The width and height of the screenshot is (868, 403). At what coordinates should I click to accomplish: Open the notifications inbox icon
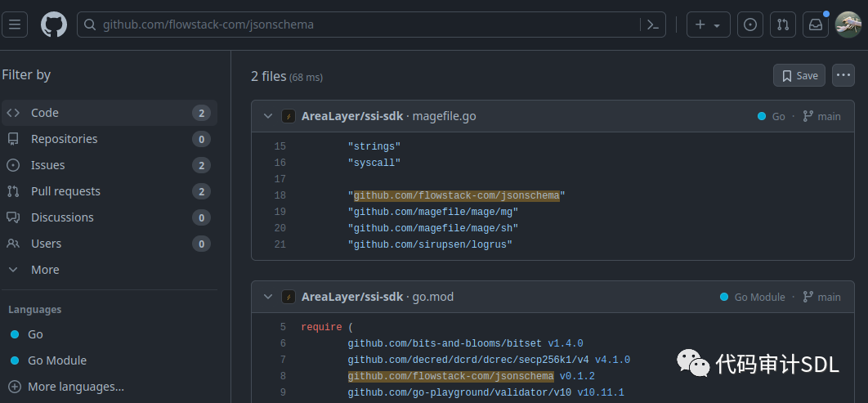click(x=816, y=25)
